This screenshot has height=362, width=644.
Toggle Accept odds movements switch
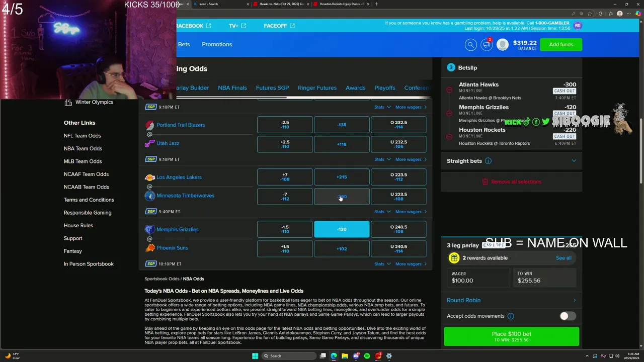pos(568,316)
